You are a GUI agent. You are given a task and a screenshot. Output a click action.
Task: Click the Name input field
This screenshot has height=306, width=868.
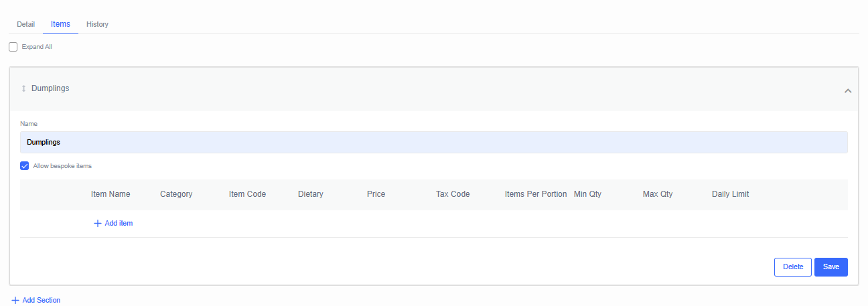(x=434, y=142)
